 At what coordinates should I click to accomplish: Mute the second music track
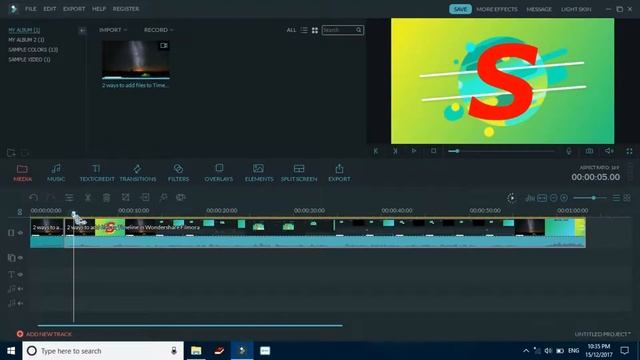pos(20,303)
